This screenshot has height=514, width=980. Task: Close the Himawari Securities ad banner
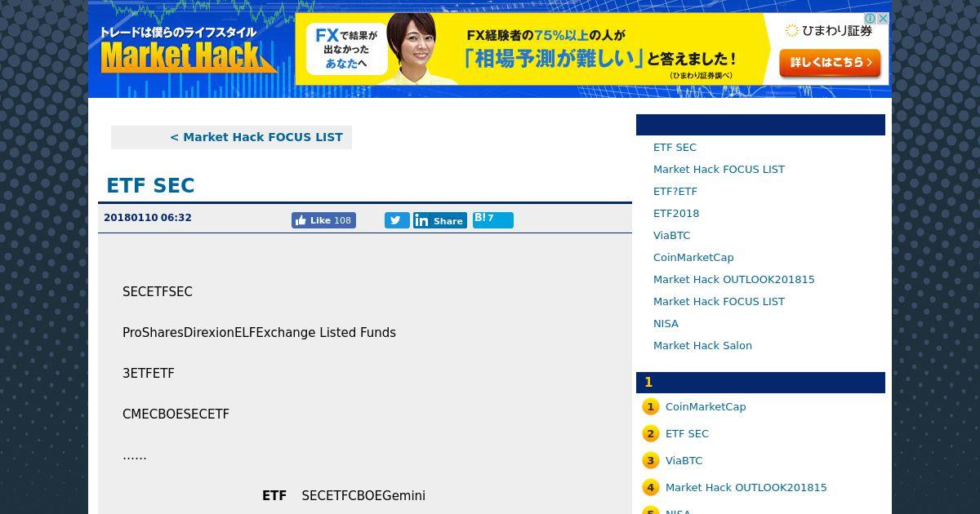point(883,19)
